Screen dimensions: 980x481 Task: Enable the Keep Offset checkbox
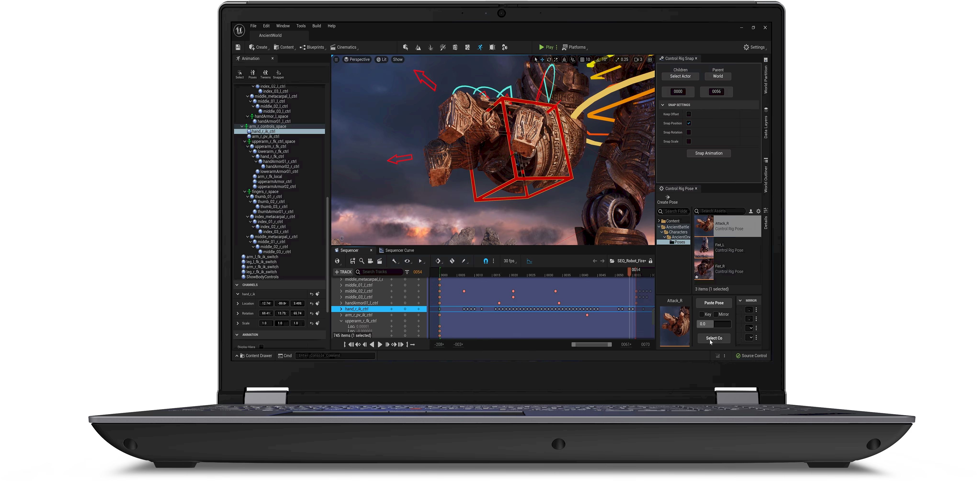pos(689,114)
